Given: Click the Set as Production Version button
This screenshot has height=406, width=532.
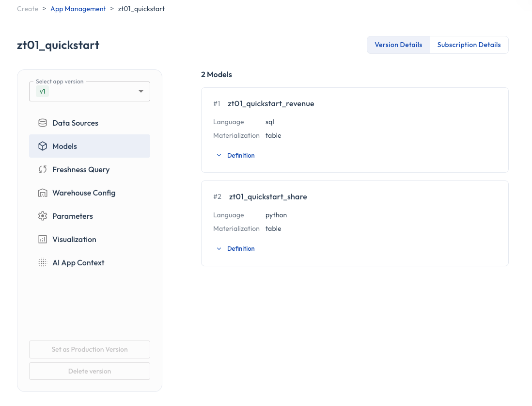Looking at the screenshot, I should click(x=90, y=349).
